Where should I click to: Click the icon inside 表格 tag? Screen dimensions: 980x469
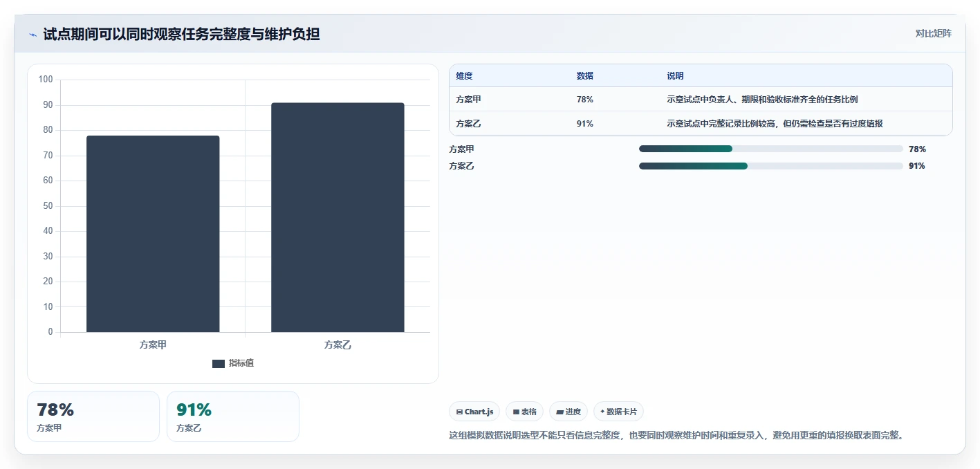coord(516,412)
